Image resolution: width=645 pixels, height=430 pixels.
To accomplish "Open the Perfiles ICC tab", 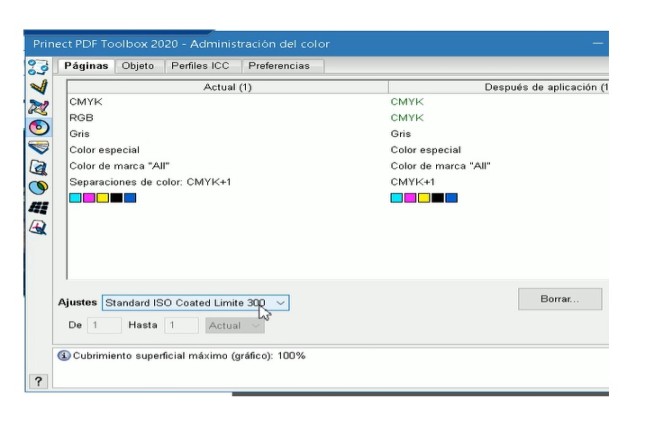I will (x=198, y=66).
